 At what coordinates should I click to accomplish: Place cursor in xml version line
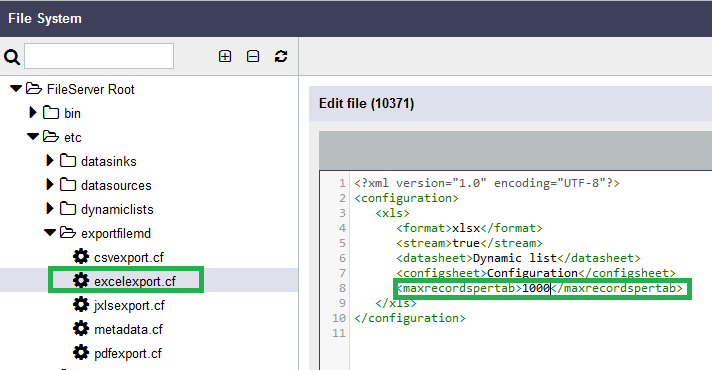click(487, 183)
